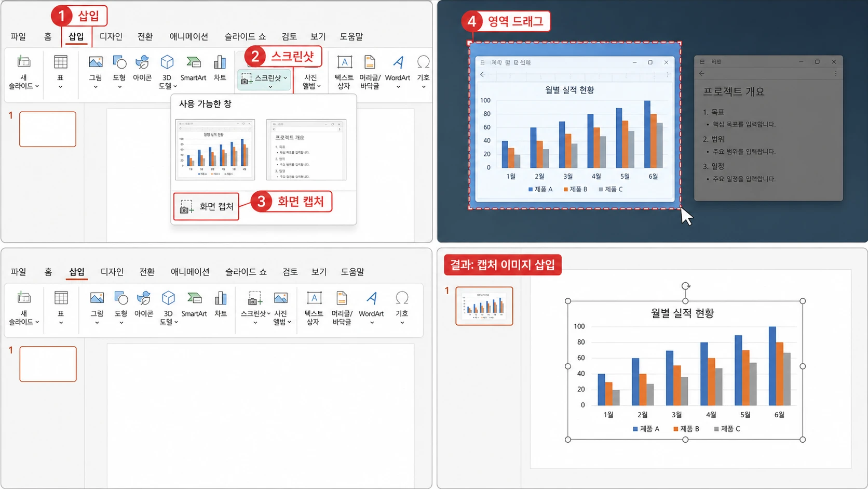
Task: Select the 프로젝트 개요 window thumbnail under 사용 가능한 창
Action: 306,150
